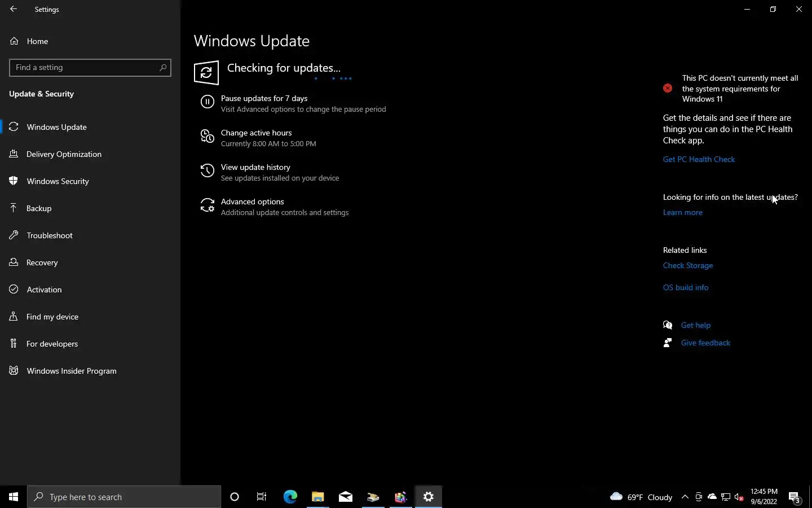Click the OneDrive cloud tray icon
This screenshot has height=508, width=812.
[712, 497]
